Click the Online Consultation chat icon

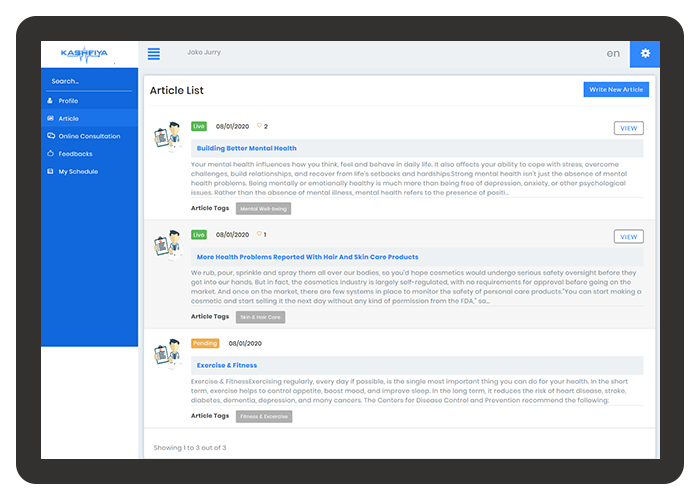(x=50, y=136)
